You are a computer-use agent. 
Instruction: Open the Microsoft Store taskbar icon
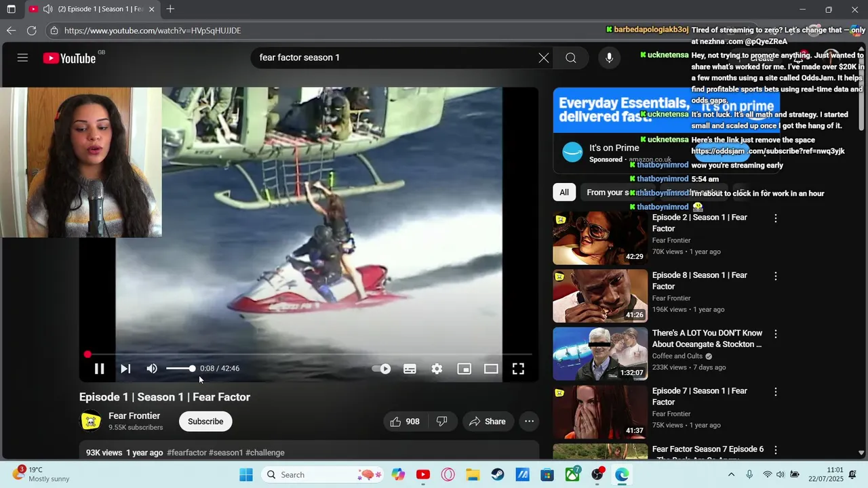(547, 474)
